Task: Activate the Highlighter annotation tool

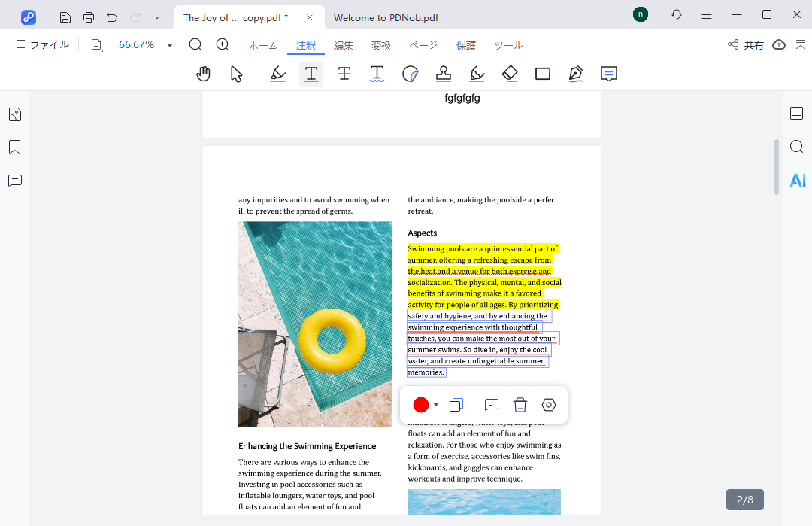Action: point(278,74)
